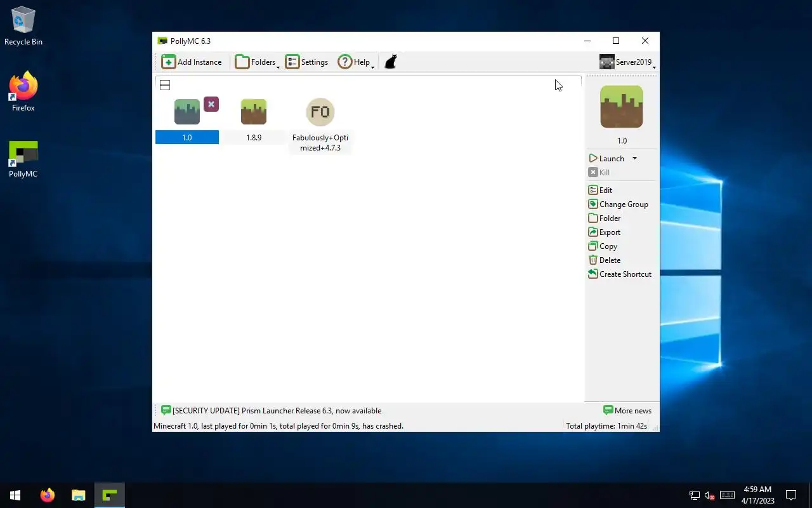
Task: Click the network icon in system tray
Action: (x=695, y=495)
